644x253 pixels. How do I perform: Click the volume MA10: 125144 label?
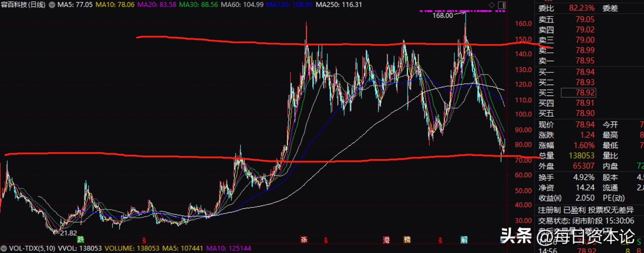click(x=228, y=249)
